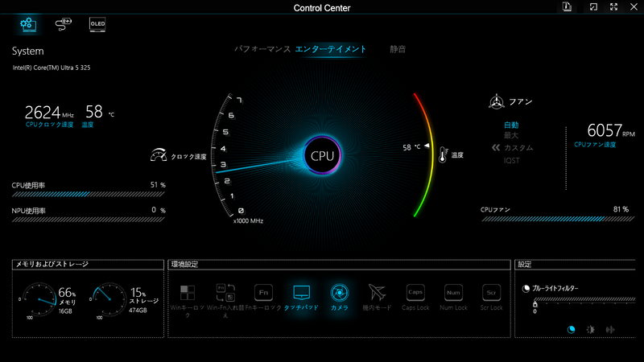
Task: Open the System settings tab icon
Action: coord(28,25)
